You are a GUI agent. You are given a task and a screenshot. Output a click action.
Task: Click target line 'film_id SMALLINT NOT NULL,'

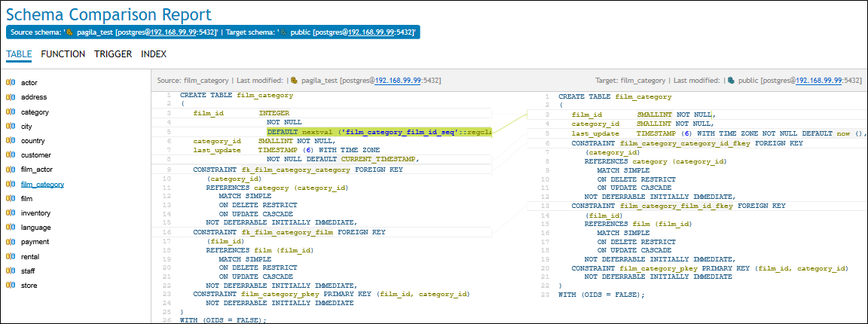tap(643, 115)
